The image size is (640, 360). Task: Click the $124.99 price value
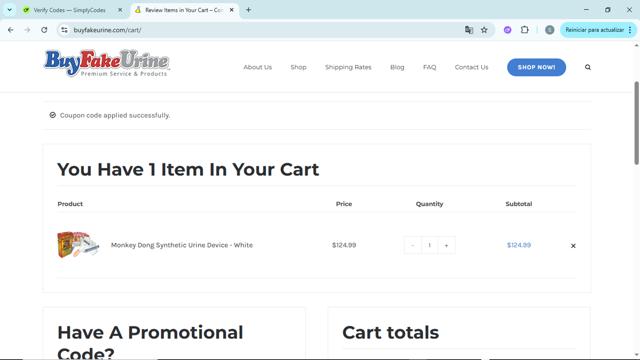(344, 245)
